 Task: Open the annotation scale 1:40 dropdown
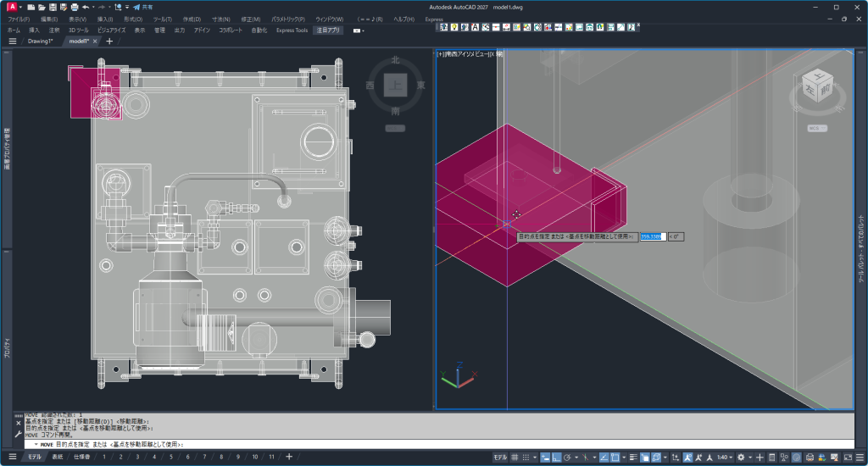click(726, 458)
